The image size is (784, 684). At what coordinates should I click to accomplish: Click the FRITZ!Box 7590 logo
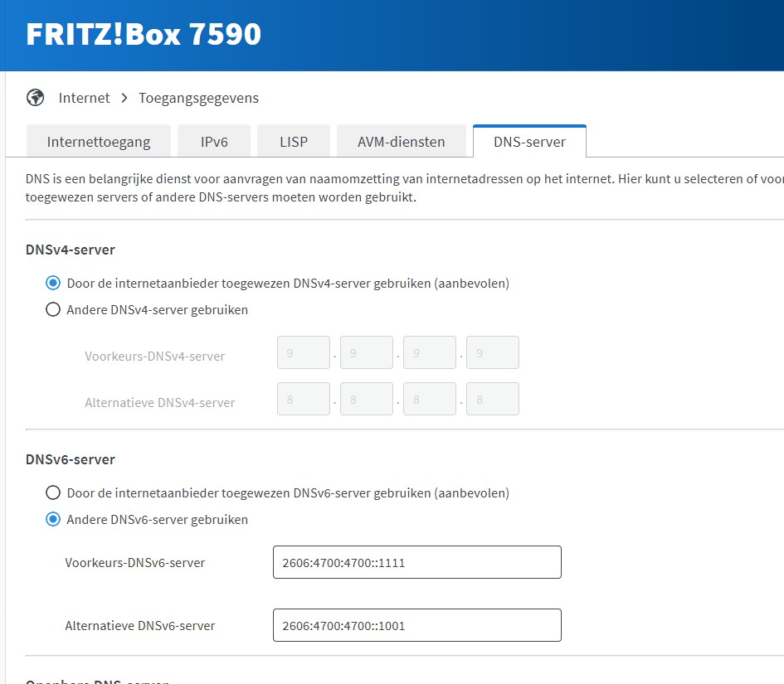144,34
